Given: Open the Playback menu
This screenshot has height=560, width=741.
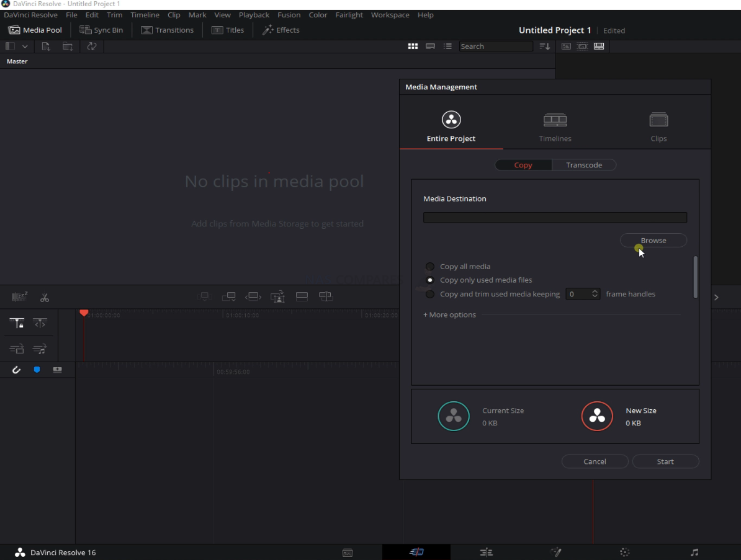Looking at the screenshot, I should (x=254, y=15).
